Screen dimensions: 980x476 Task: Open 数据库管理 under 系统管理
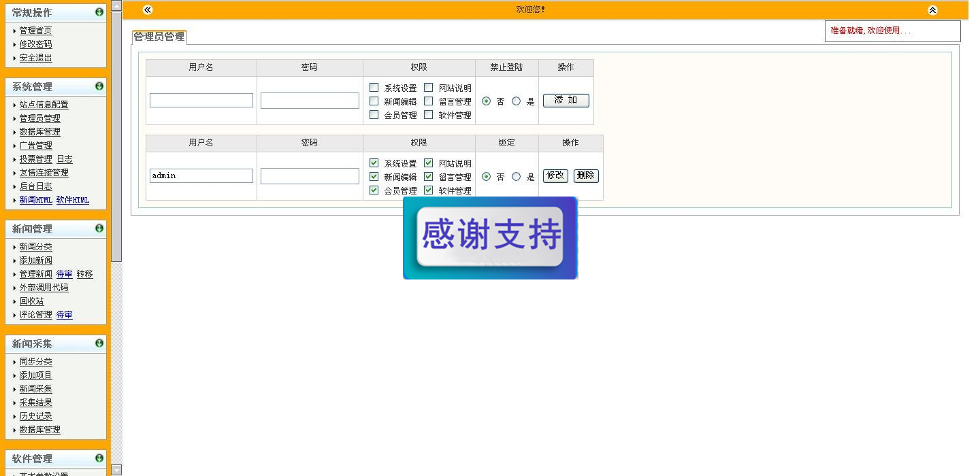(39, 132)
